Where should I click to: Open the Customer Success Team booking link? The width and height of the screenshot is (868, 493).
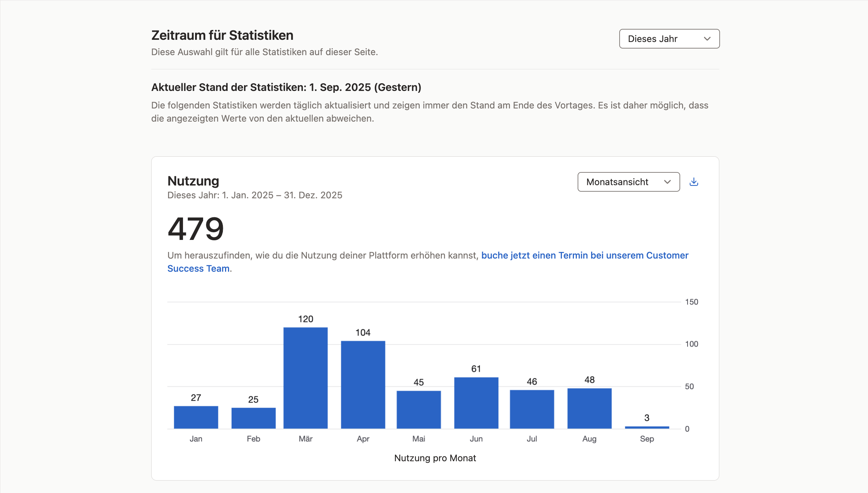click(585, 255)
